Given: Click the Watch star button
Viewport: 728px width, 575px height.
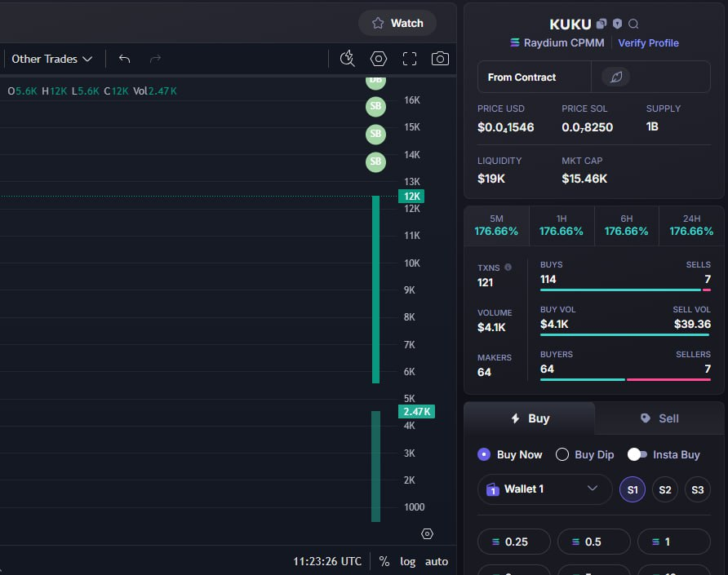Looking at the screenshot, I should (x=397, y=23).
